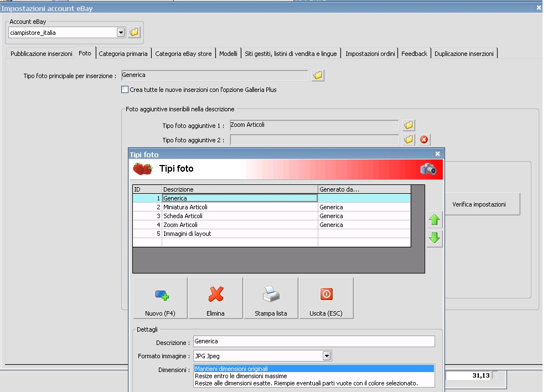Click folder icon for Tipo foto aggiuntive 2
Viewport: 558px width, 392px height.
tap(409, 140)
